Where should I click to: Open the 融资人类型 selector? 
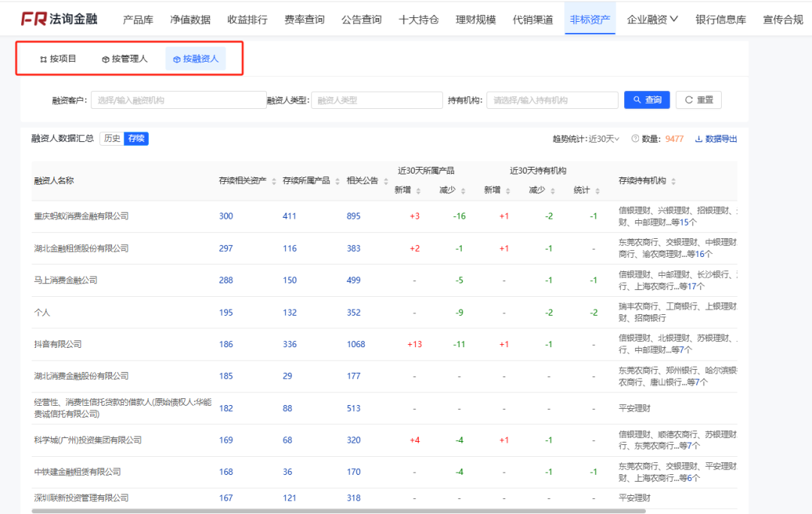(376, 99)
